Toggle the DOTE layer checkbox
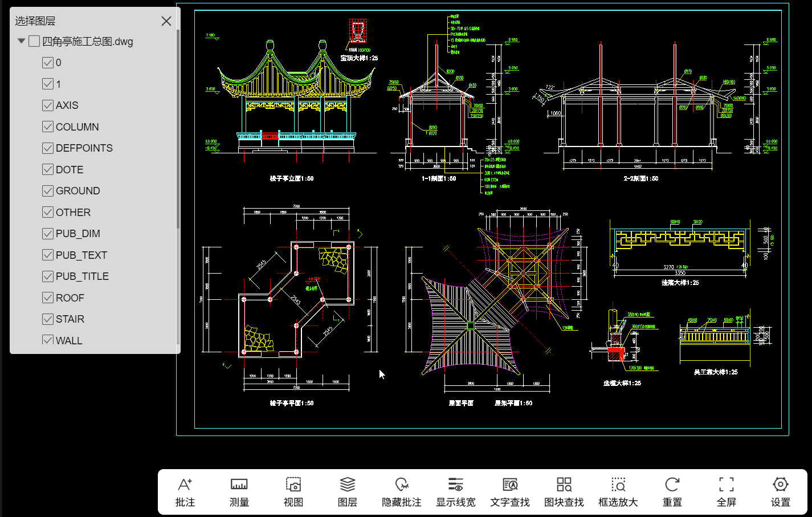The width and height of the screenshot is (812, 517). 48,169
